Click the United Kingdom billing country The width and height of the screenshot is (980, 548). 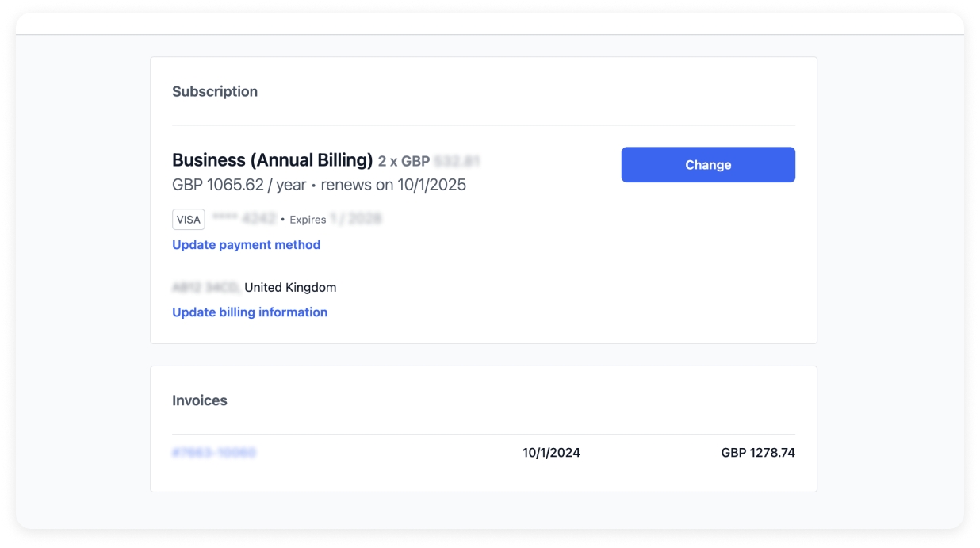[290, 288]
